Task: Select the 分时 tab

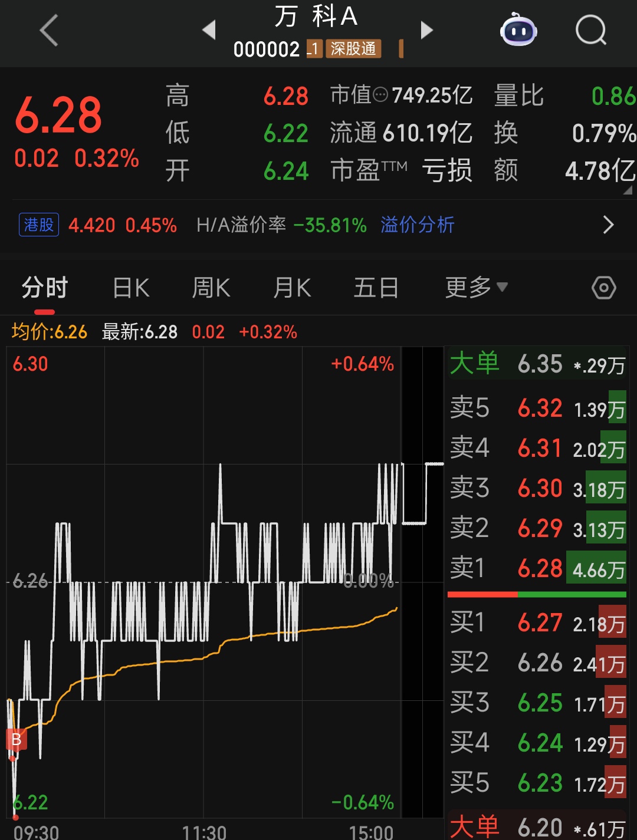Action: [45, 288]
